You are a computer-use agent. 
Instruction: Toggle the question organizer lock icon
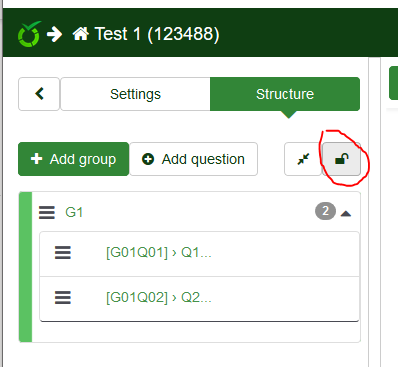click(x=342, y=159)
